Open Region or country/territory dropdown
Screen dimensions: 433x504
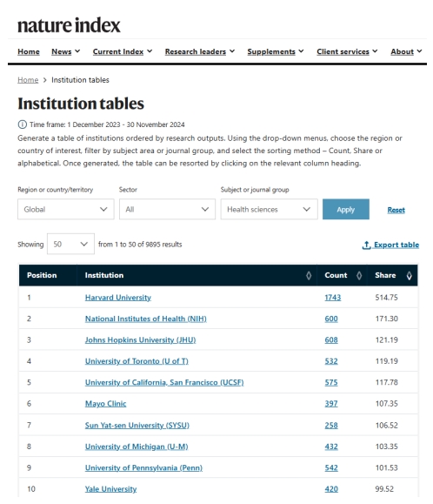point(66,209)
